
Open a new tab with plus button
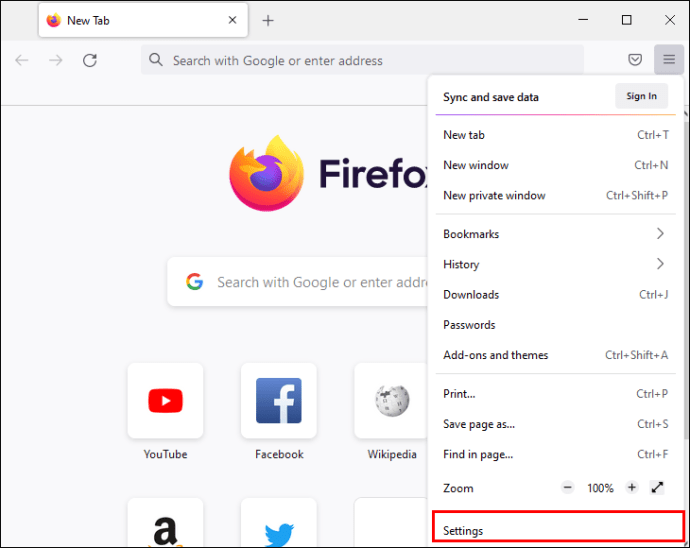[268, 21]
